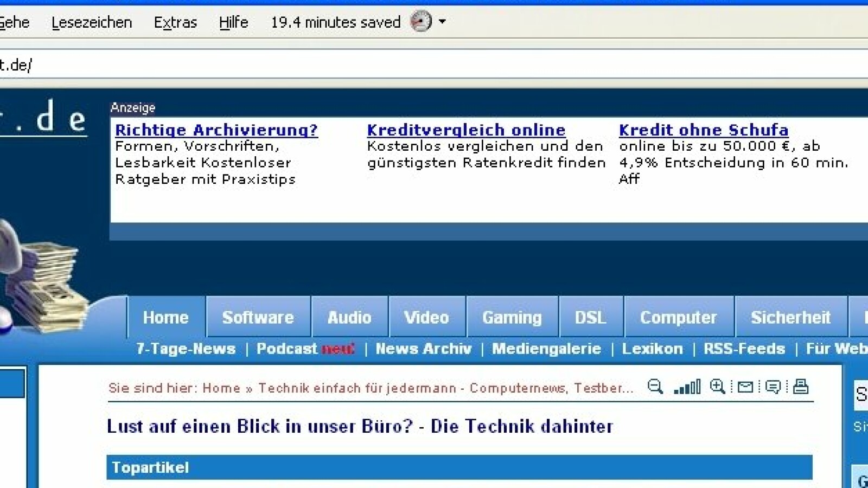
Task: Select the Gaming navigation tab
Action: (512, 317)
